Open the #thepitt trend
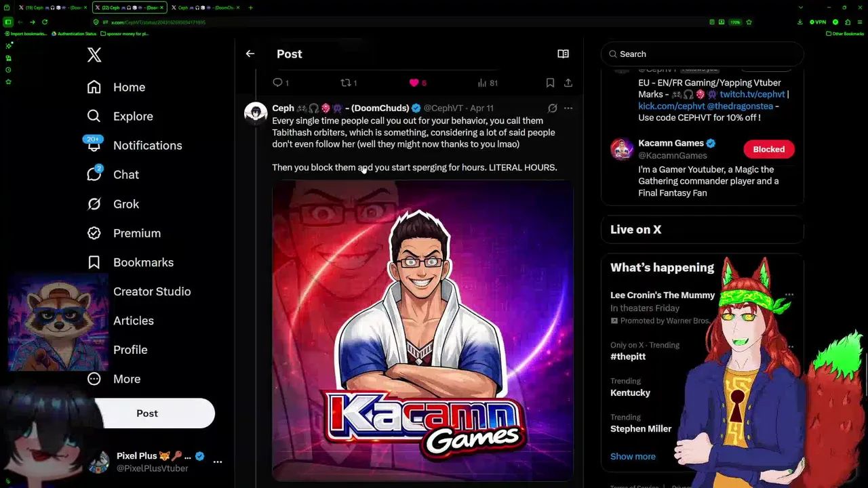 [628, 357]
